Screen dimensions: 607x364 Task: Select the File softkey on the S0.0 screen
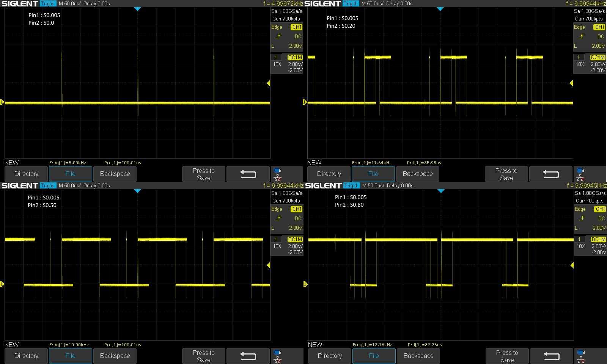click(71, 174)
